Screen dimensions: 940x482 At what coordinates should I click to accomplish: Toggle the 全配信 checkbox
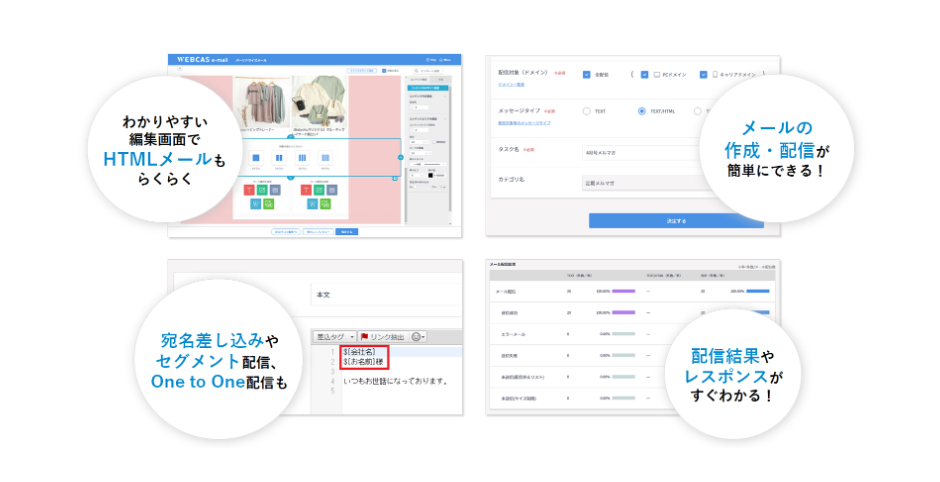(x=586, y=74)
